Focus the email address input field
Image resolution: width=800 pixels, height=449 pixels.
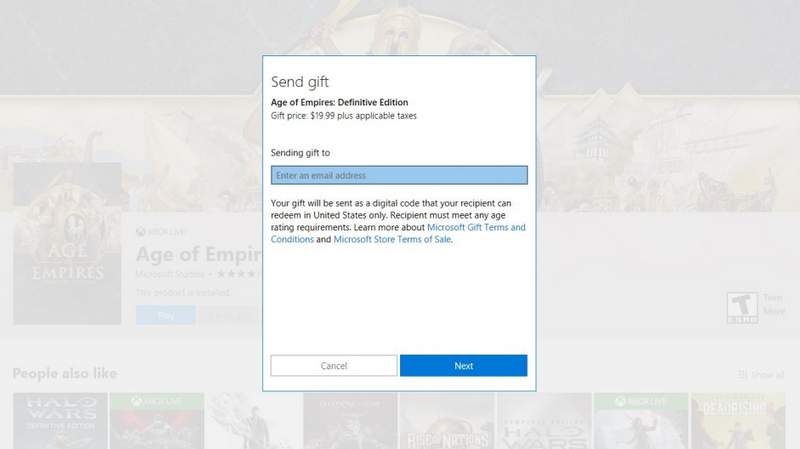point(399,175)
